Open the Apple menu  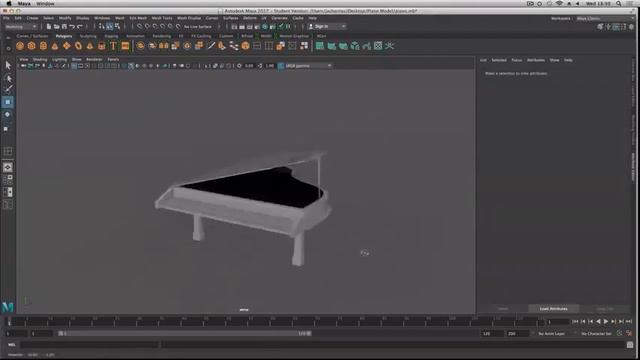tap(9, 4)
